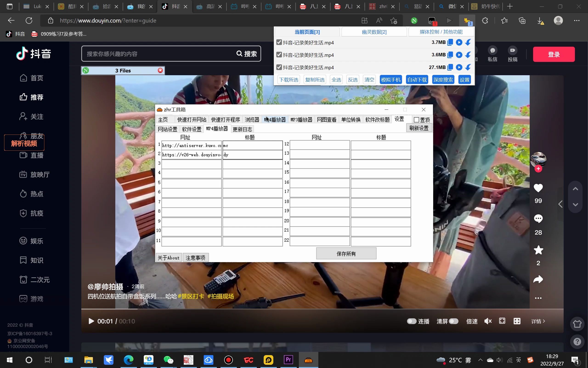Image resolution: width=588 pixels, height=368 pixels.
Task: Click 解析视频 button on the sidebar
Action: (x=24, y=143)
